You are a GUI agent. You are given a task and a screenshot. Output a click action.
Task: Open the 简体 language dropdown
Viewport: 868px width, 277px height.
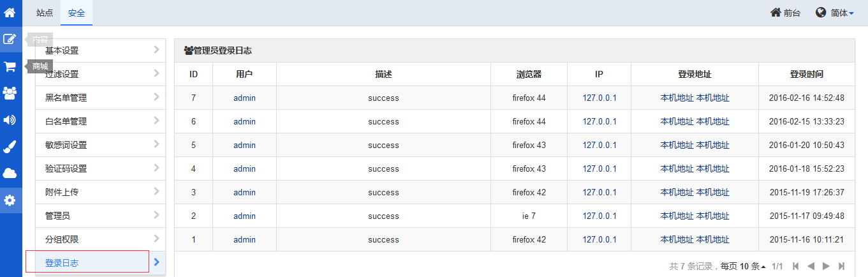834,13
